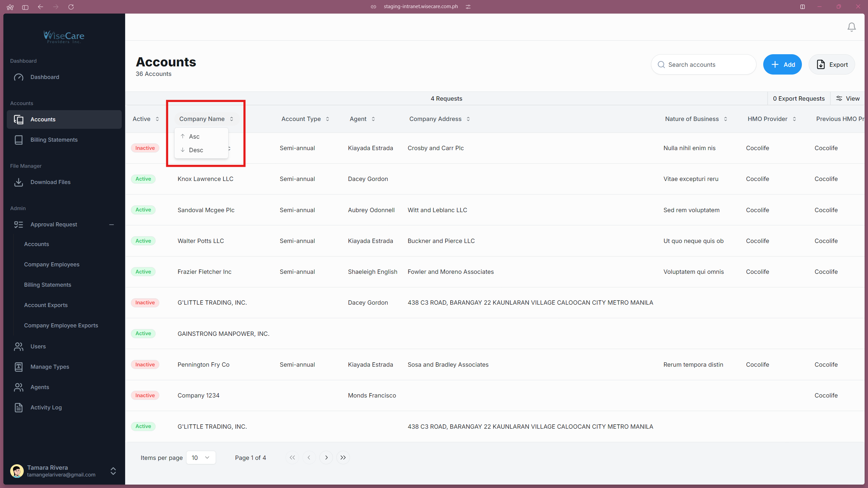Expand the Tamara Rivera user menu
Screen dimensions: 868x488
pyautogui.click(x=113, y=471)
